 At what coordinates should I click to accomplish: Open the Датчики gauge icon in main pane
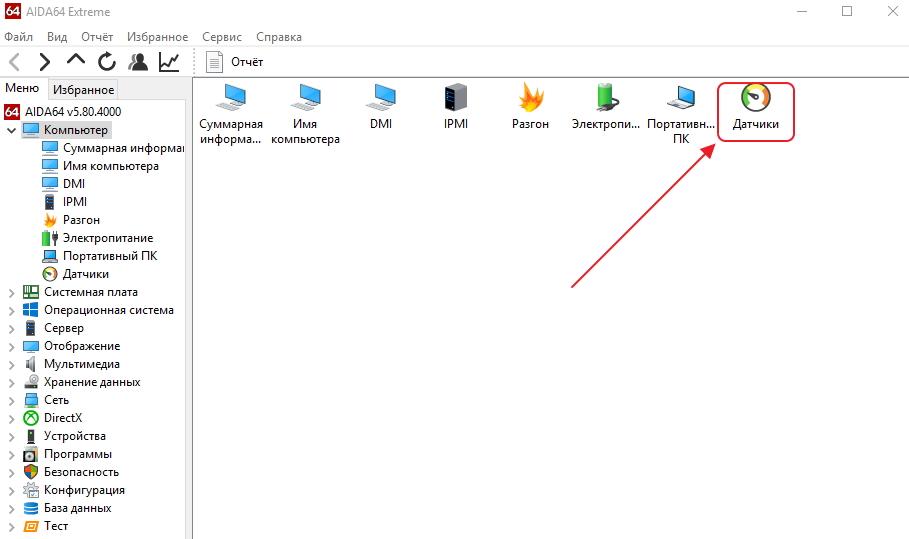(755, 107)
